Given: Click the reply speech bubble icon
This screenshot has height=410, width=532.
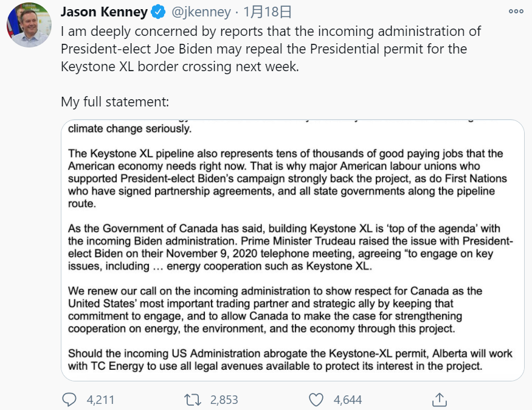Looking at the screenshot, I should coord(69,400).
